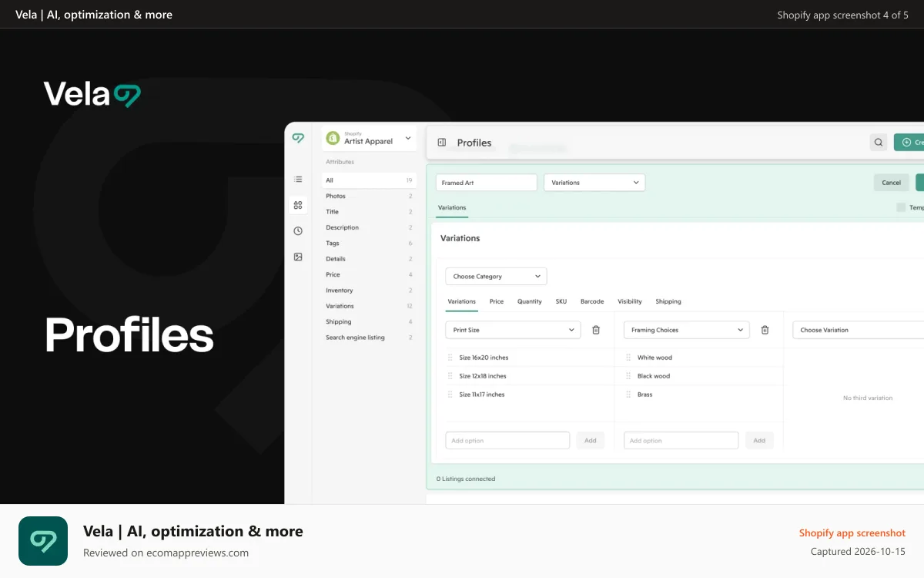924x578 pixels.
Task: Select Description attribute filter
Action: coord(369,227)
